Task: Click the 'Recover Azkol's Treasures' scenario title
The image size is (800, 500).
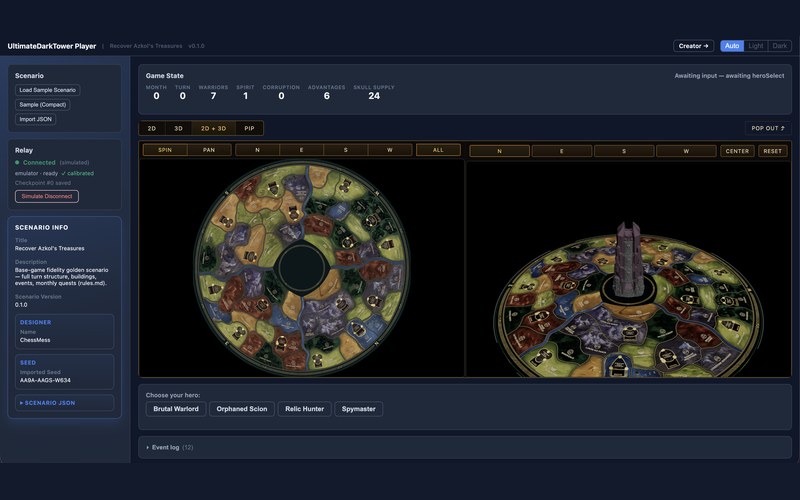Action: [x=49, y=248]
